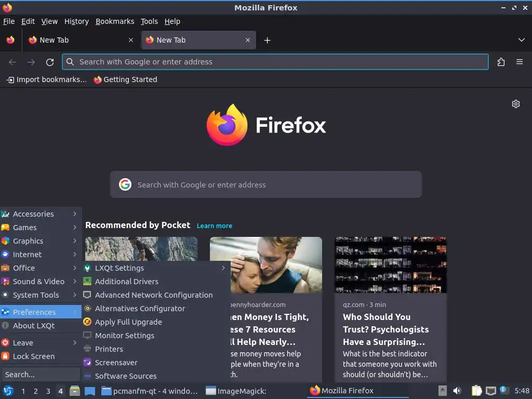Open the network monitor tray icon
Screen dimensions: 532x399
[x=490, y=391]
